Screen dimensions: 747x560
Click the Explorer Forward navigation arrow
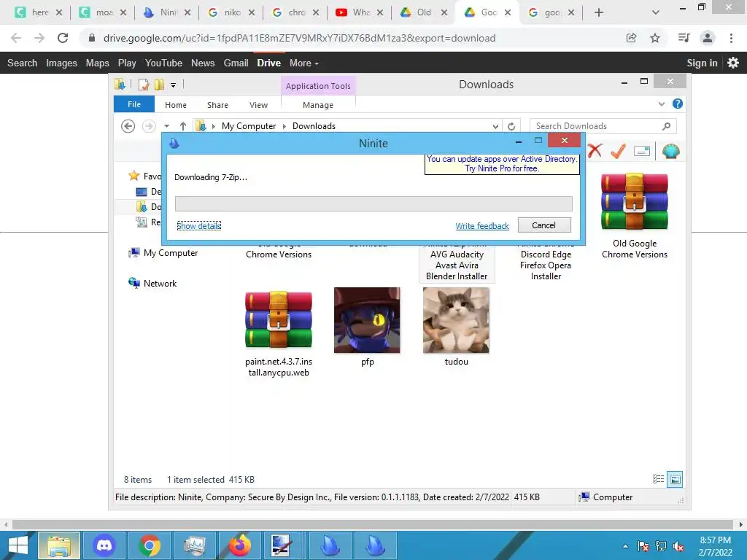coord(149,125)
